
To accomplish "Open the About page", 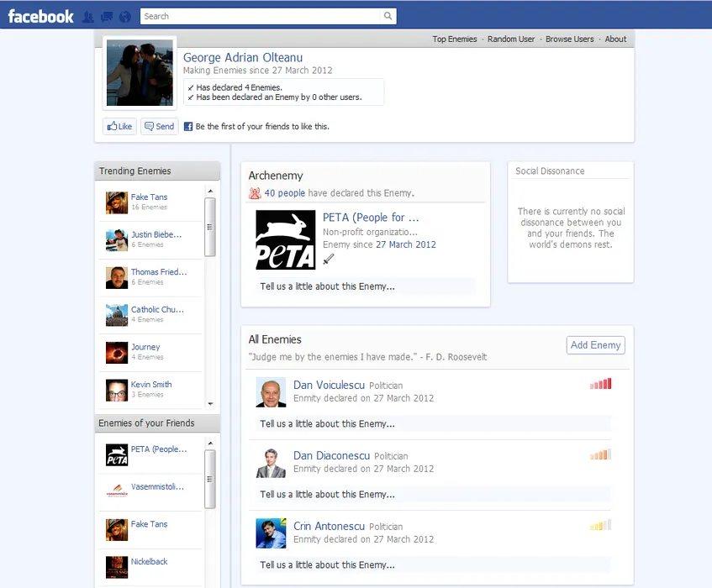I will pyautogui.click(x=615, y=39).
